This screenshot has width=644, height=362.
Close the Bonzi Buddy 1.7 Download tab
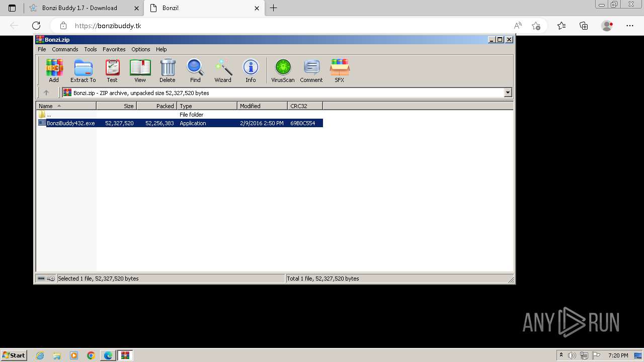[137, 8]
